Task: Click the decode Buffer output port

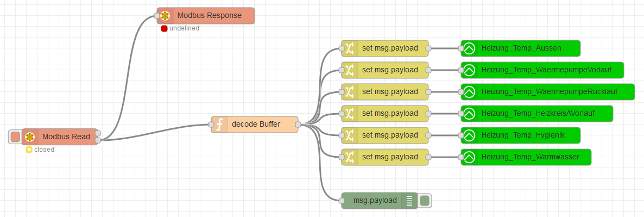Action: (298, 124)
